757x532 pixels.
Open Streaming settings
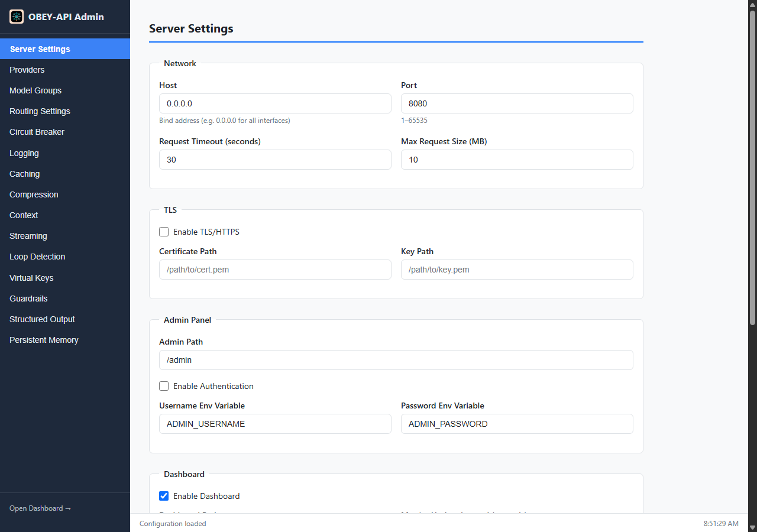pyautogui.click(x=65, y=236)
